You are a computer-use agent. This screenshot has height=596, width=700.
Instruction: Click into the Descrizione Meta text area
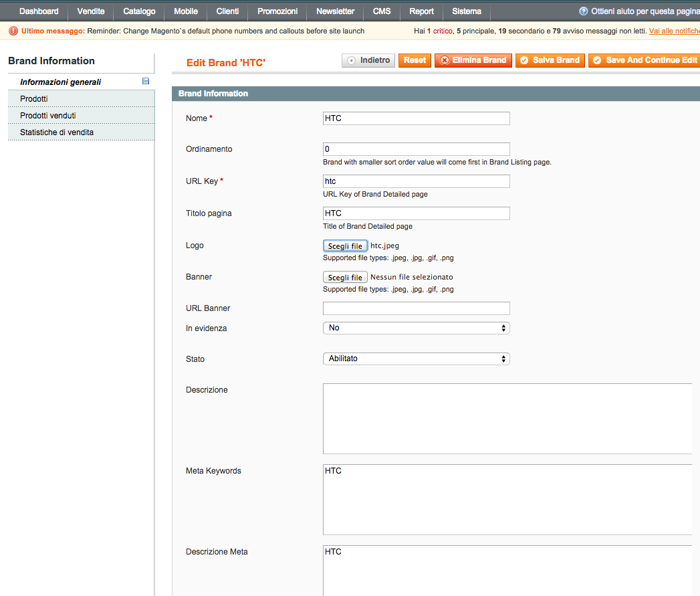point(507,571)
